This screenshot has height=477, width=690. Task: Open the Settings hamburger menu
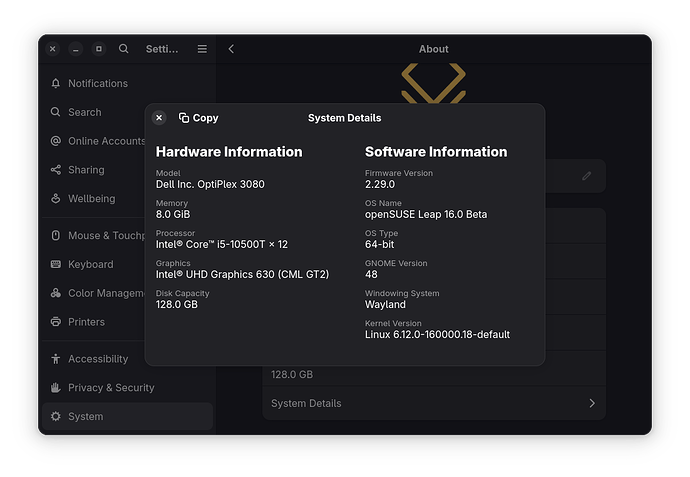(202, 49)
